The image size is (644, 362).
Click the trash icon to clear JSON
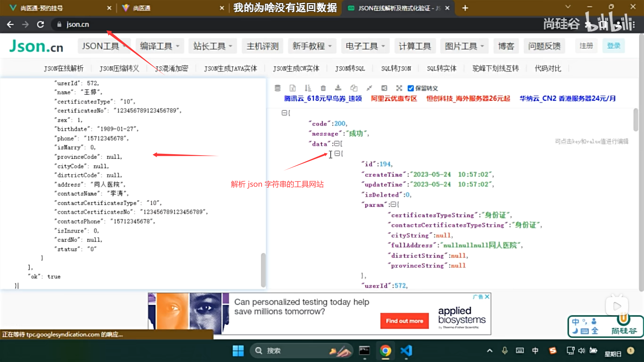[323, 88]
